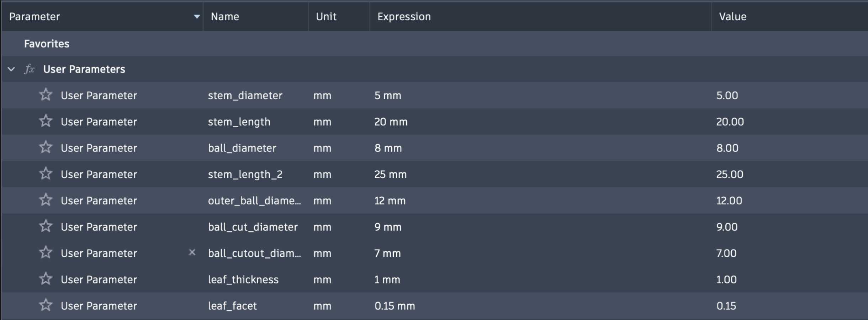This screenshot has width=868, height=320.
Task: Toggle favorite star for stem_length_2
Action: tap(46, 174)
